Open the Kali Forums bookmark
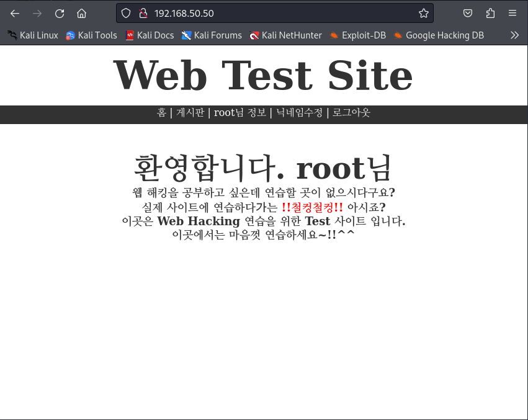528x420 pixels. [212, 35]
